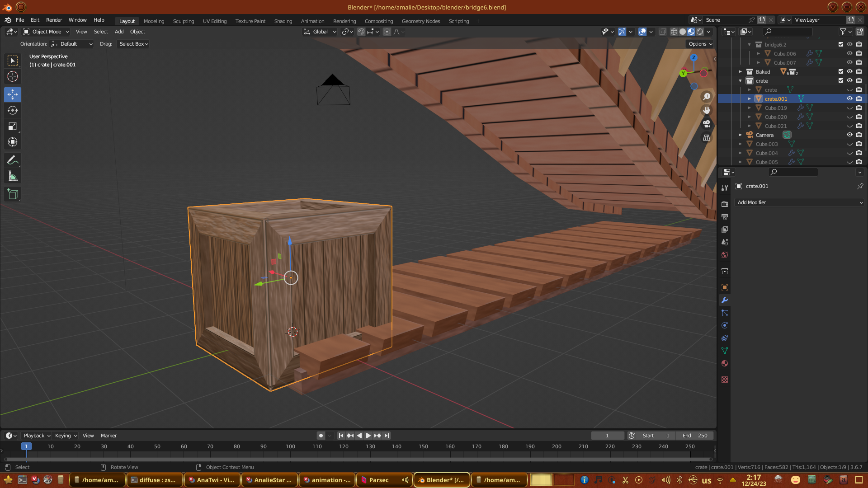Switch to the Shading workspace tab
Viewport: 868px width, 488px height.
click(283, 21)
